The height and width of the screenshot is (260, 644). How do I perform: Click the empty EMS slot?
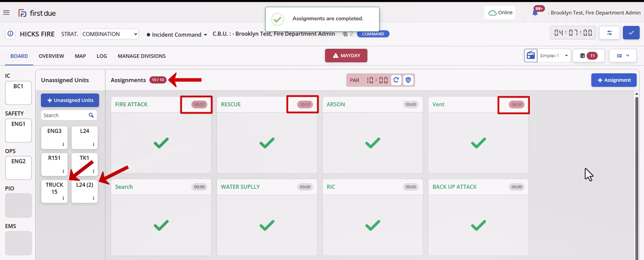coord(18,243)
